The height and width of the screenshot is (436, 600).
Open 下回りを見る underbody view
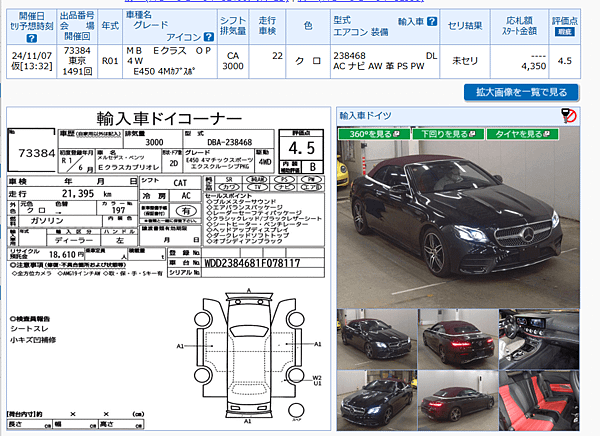click(448, 134)
